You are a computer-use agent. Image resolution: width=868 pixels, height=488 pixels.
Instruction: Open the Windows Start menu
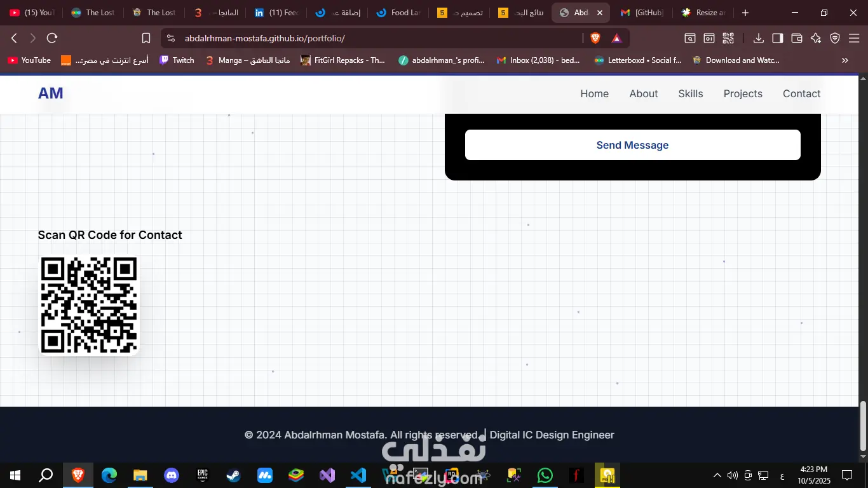click(x=15, y=475)
